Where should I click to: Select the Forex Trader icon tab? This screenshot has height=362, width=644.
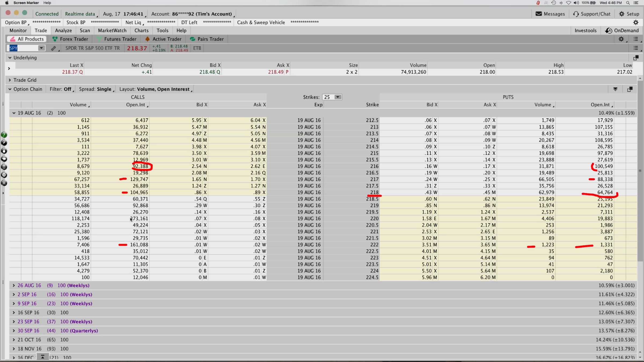[55, 39]
